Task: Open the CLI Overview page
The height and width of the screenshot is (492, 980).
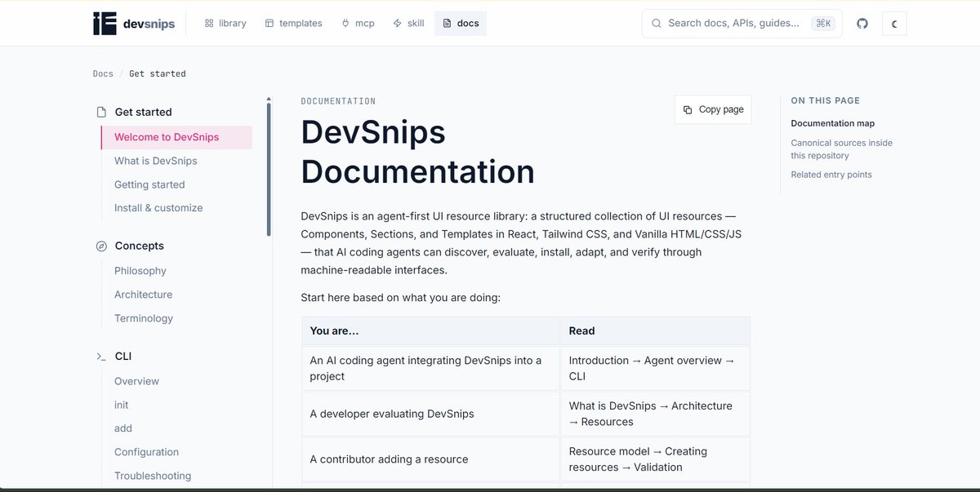Action: [x=136, y=381]
